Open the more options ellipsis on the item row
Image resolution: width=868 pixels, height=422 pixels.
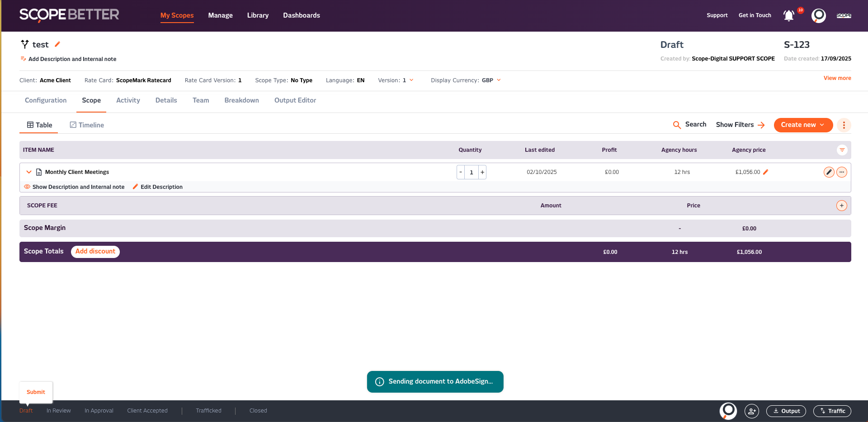pos(842,172)
